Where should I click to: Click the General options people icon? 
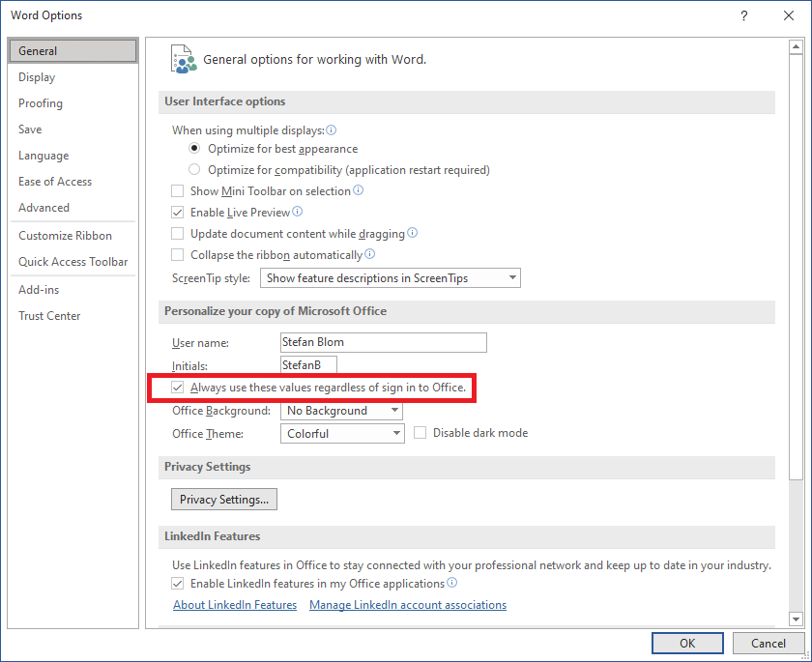click(x=184, y=59)
